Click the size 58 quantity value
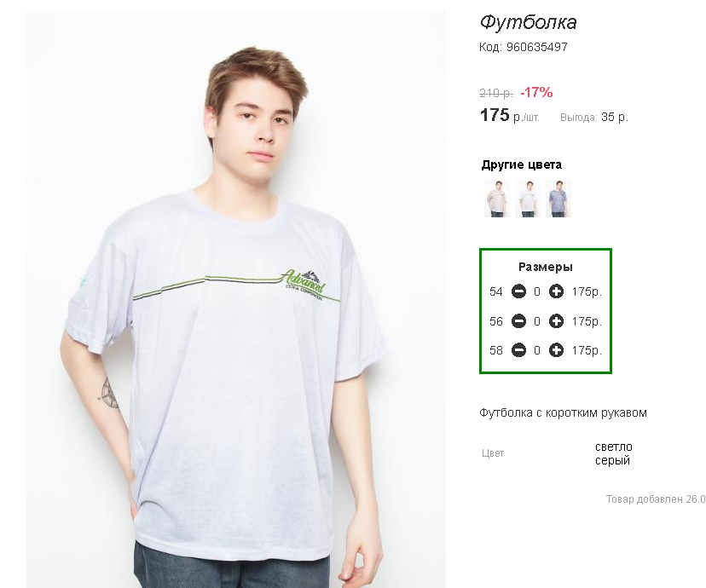The height and width of the screenshot is (588, 706). pos(537,350)
